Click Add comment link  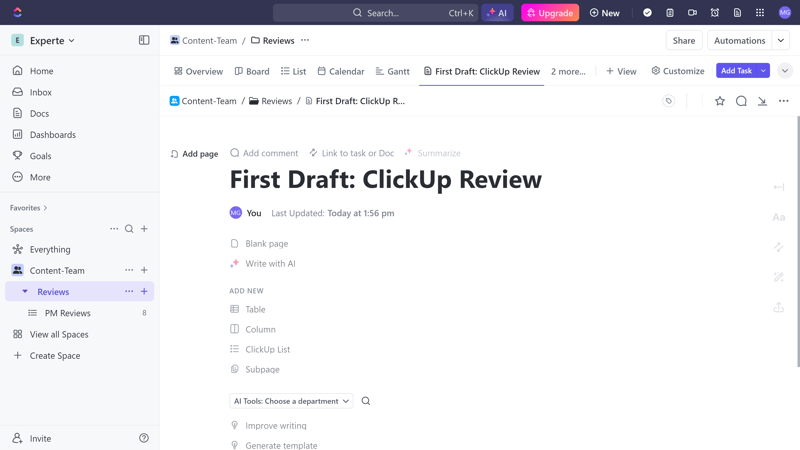click(264, 153)
